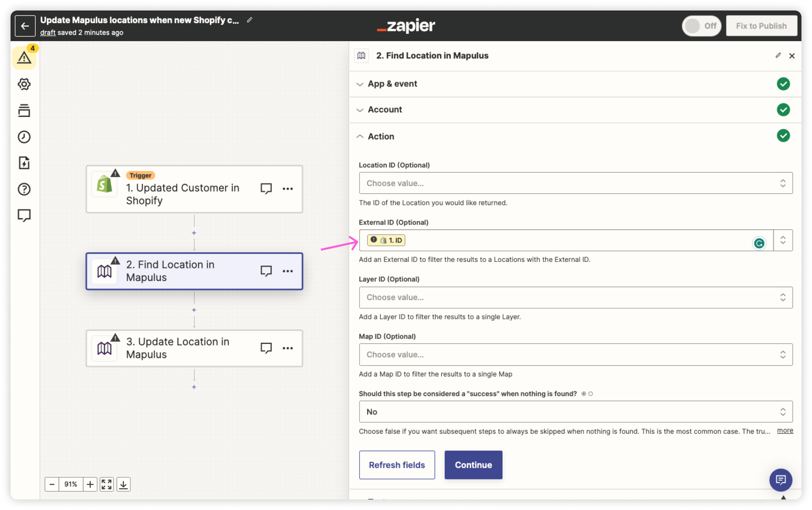Expand the App & event section
Image resolution: width=812 pixels, height=510 pixels.
[576, 84]
